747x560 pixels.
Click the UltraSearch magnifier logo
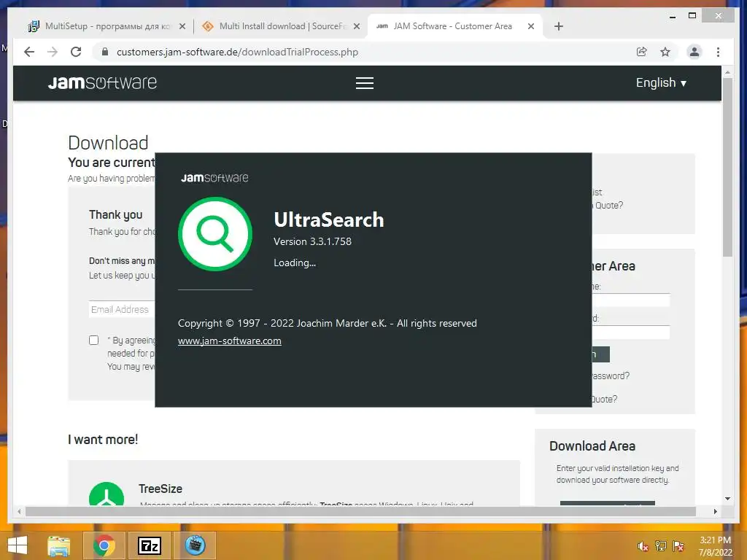pyautogui.click(x=215, y=234)
